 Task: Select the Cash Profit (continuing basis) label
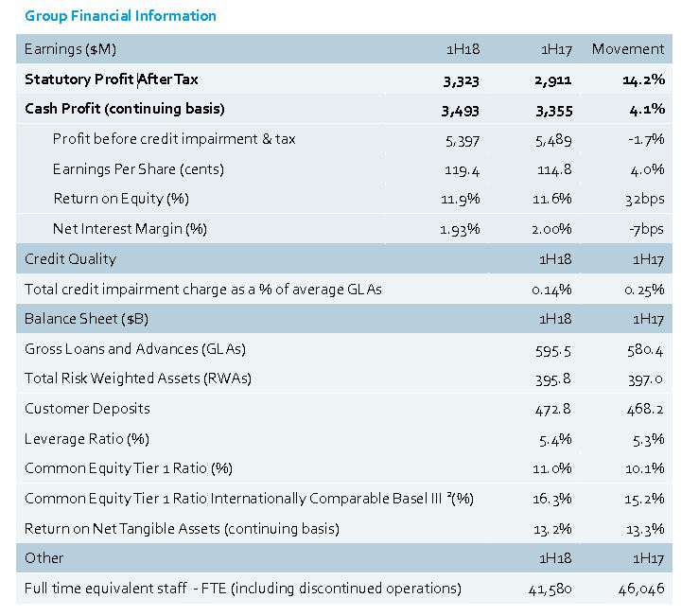coord(124,109)
